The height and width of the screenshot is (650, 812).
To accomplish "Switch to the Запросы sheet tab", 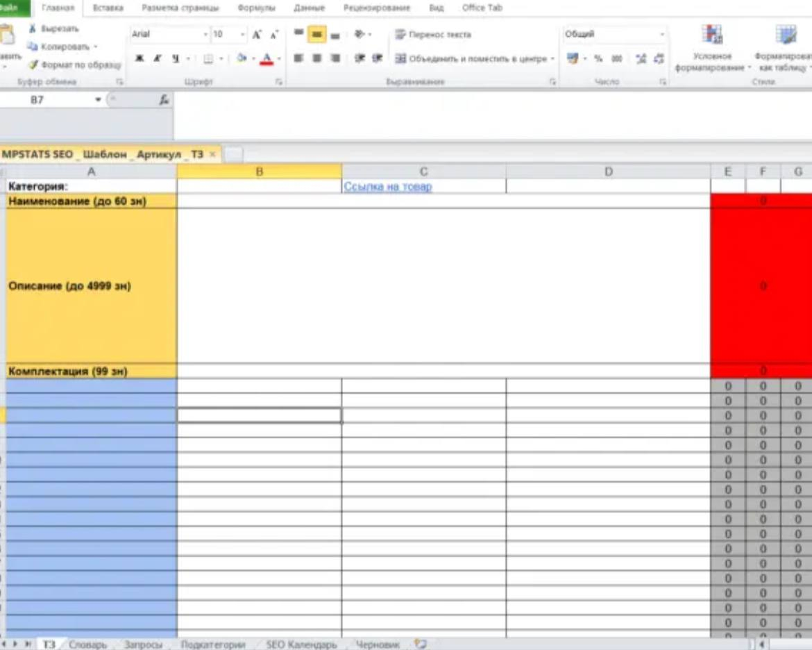I will pos(143,644).
